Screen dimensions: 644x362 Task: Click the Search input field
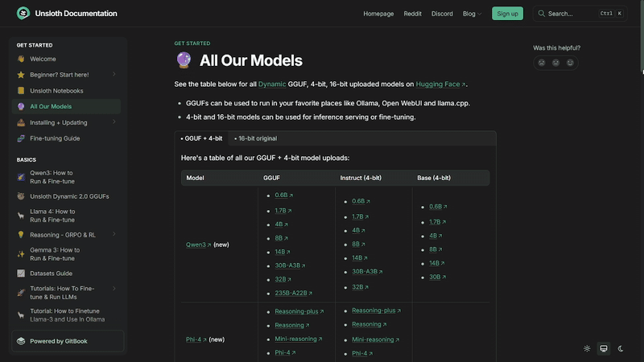click(x=580, y=14)
